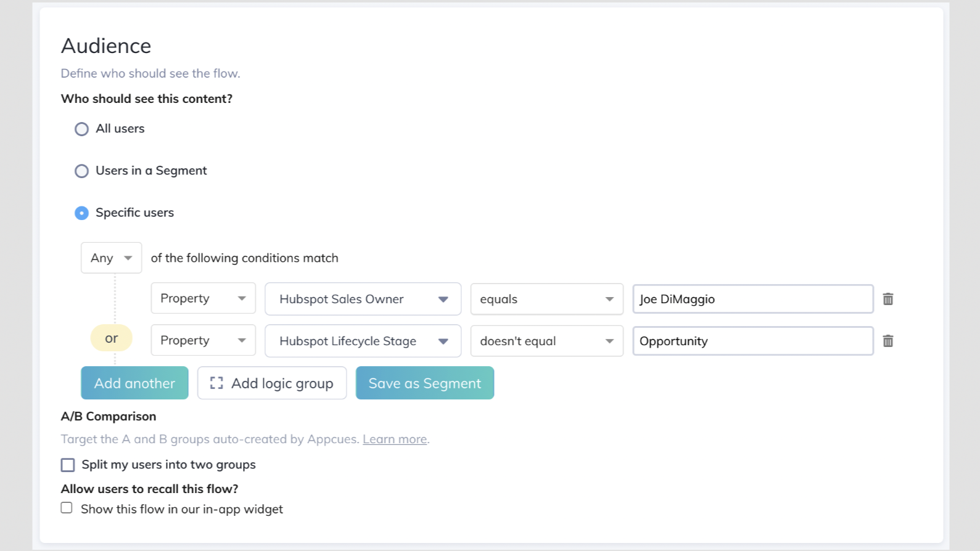Open the doesn't equal operator dropdown

click(x=546, y=341)
